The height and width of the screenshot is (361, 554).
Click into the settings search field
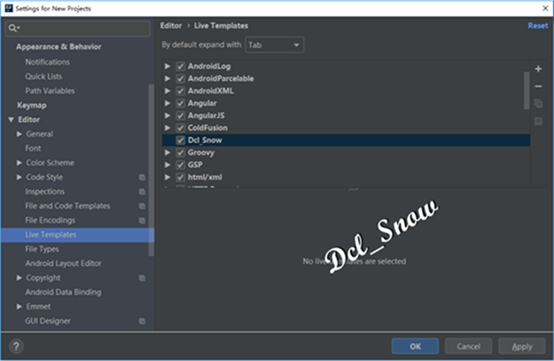point(78,28)
